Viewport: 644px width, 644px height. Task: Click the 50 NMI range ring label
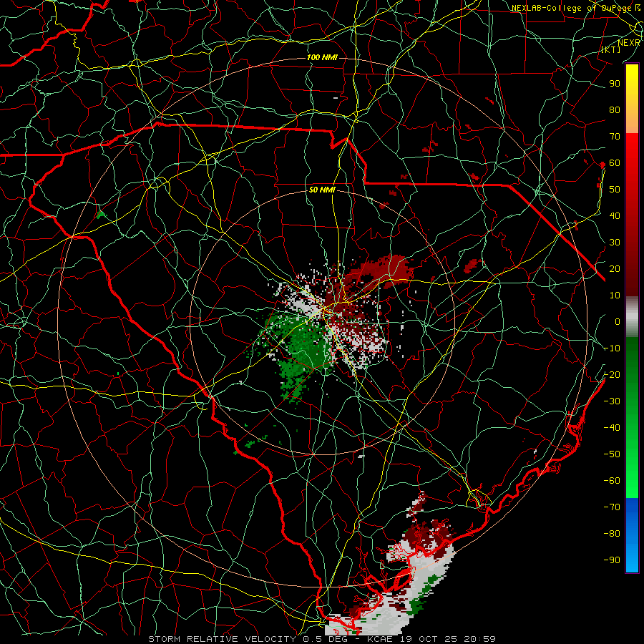coord(322,190)
